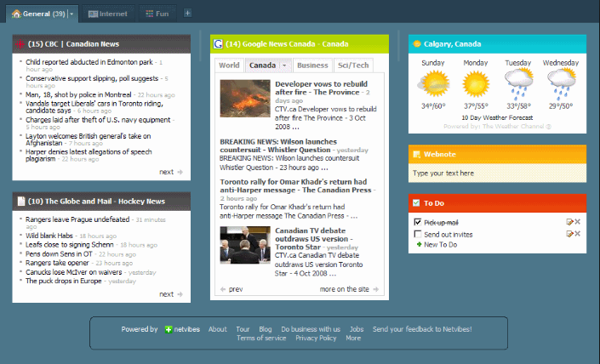Edit the Send out invites item
The image size is (600, 364).
pyautogui.click(x=569, y=234)
